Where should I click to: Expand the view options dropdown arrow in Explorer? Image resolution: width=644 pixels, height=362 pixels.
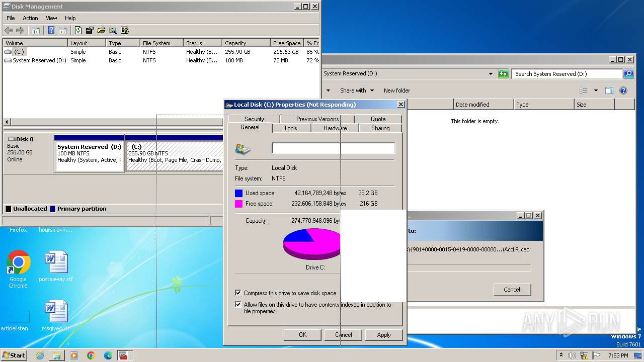(596, 90)
